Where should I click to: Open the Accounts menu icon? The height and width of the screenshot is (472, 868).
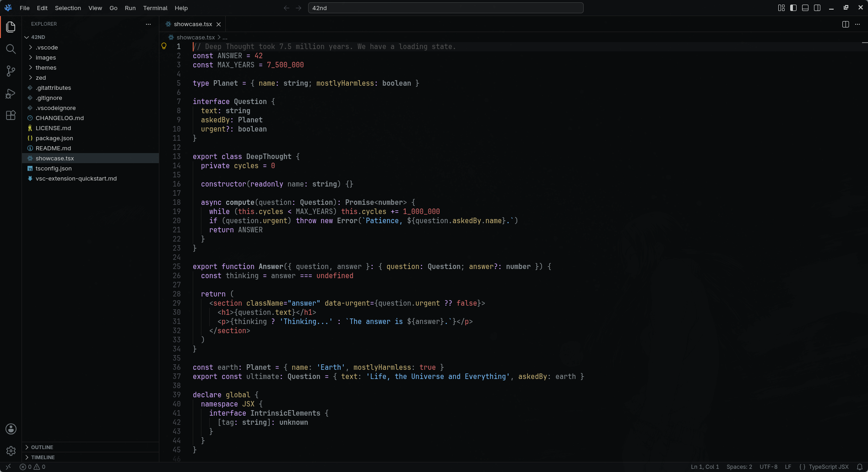coord(11,429)
